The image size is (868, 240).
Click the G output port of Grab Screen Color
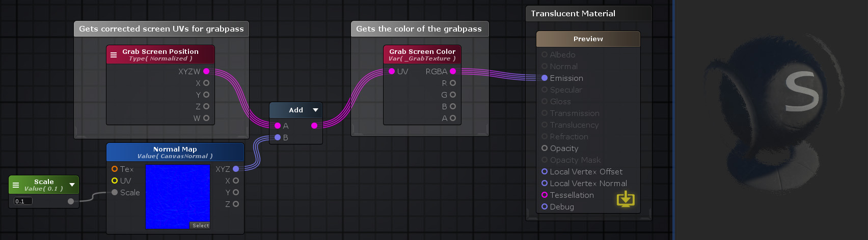(x=453, y=95)
